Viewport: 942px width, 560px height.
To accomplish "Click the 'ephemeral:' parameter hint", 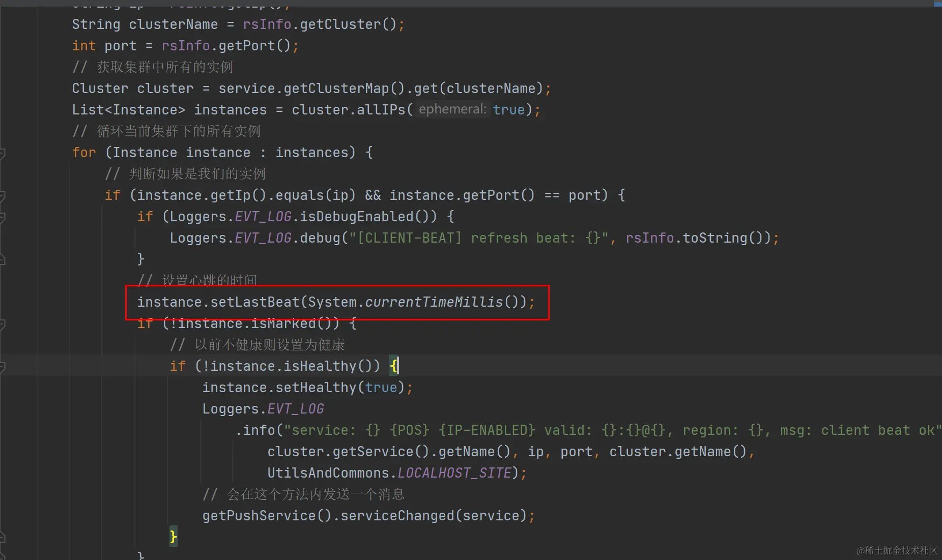I will (452, 109).
